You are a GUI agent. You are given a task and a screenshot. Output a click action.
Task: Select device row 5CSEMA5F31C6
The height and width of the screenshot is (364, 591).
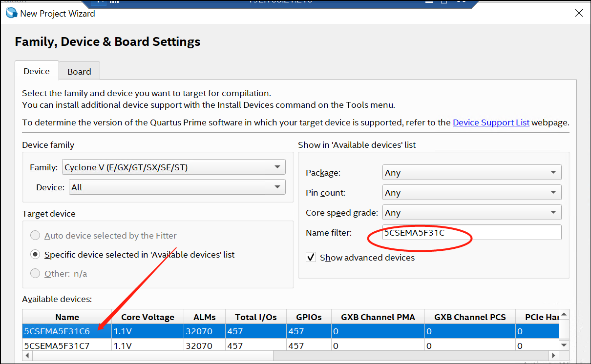(x=290, y=331)
